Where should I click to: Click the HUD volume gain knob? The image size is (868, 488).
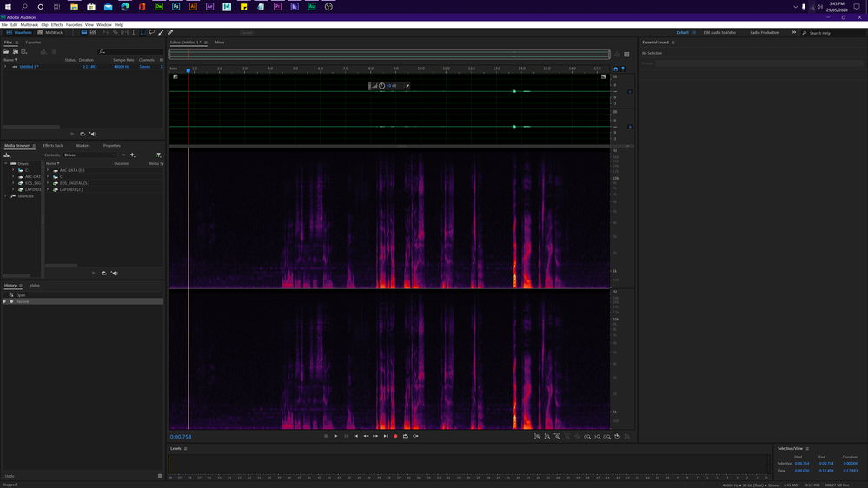click(381, 86)
